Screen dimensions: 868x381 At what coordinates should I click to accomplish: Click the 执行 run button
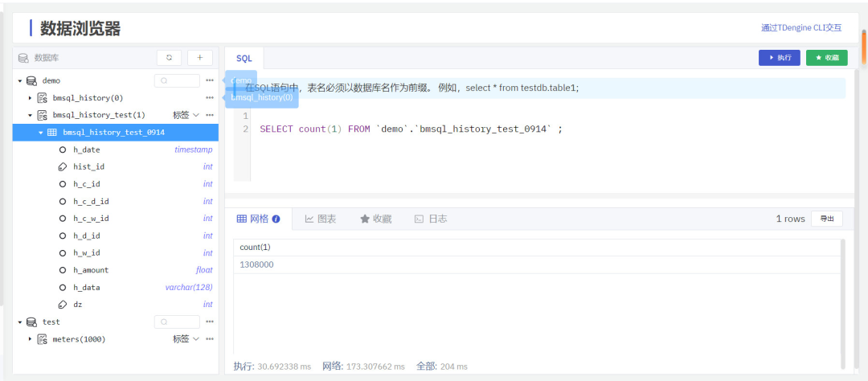(780, 58)
